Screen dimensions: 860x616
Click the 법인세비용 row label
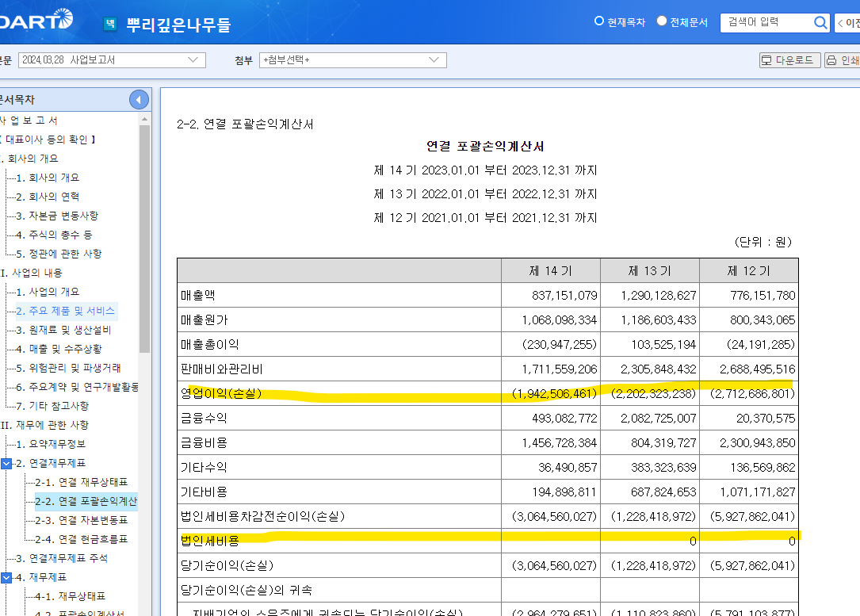tap(210, 541)
